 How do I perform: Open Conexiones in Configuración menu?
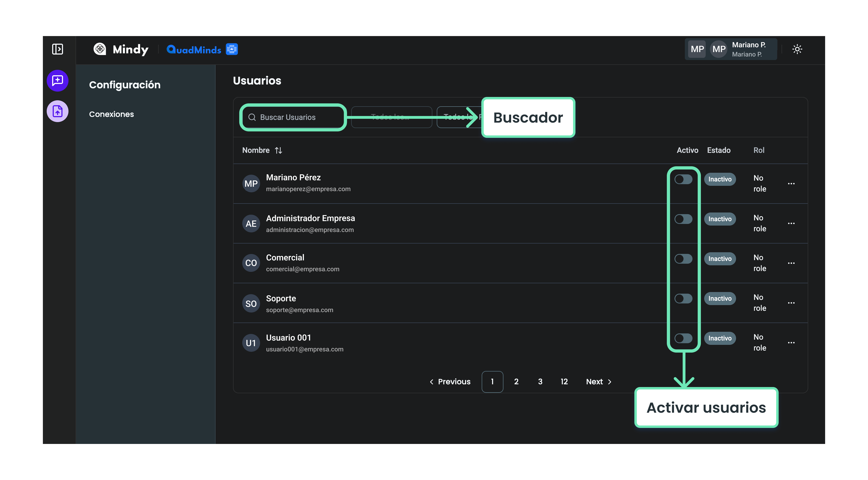tap(111, 114)
